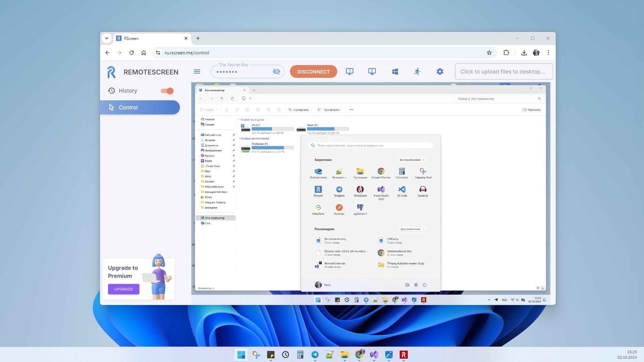The height and width of the screenshot is (362, 644).
Task: Show hidden tray icons chevron on remote taskbar
Action: click(489, 300)
